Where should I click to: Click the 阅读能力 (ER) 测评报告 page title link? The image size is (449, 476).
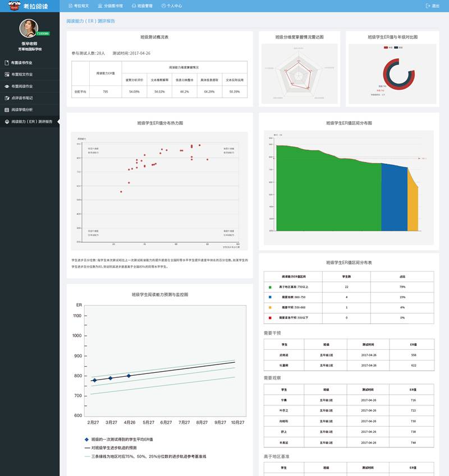(x=90, y=21)
